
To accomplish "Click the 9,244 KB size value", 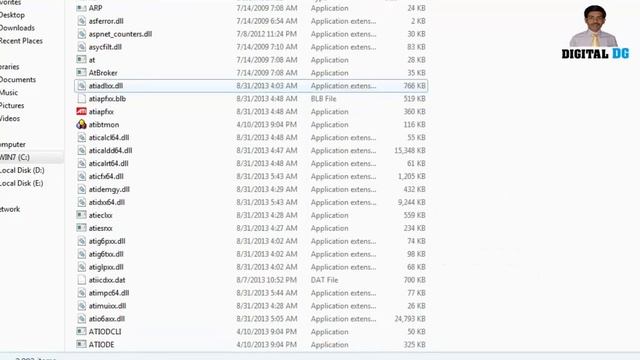I will point(411,202).
